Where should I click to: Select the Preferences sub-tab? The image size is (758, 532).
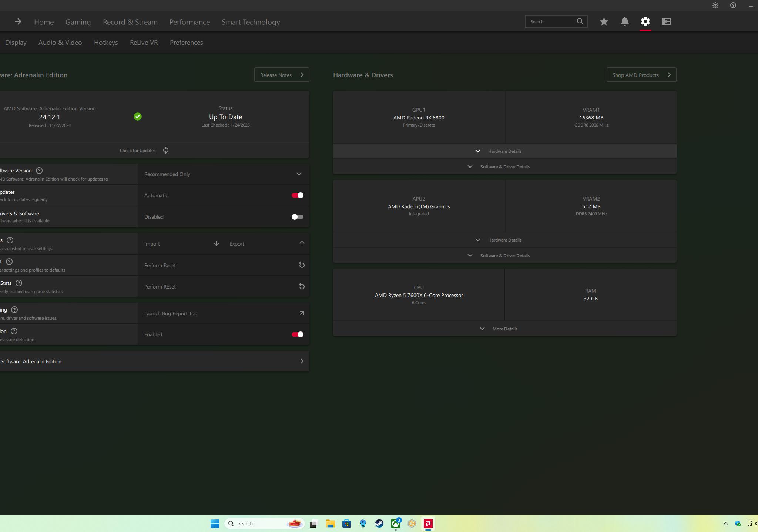point(187,43)
